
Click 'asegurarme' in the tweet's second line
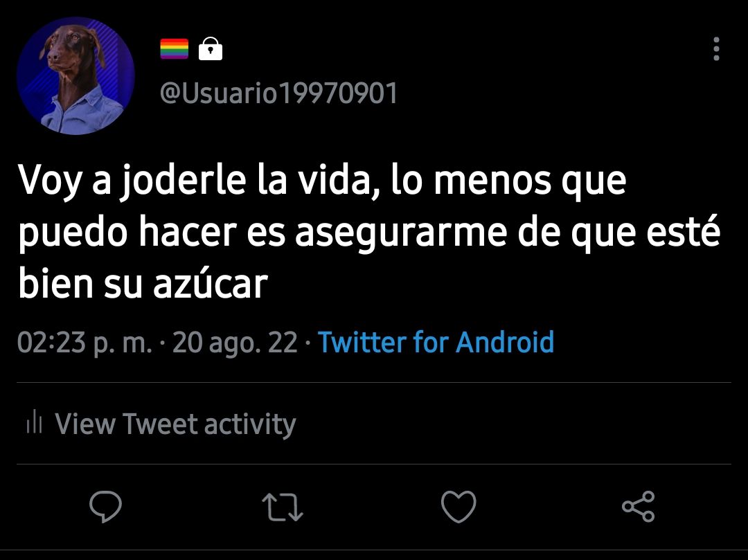click(x=401, y=233)
